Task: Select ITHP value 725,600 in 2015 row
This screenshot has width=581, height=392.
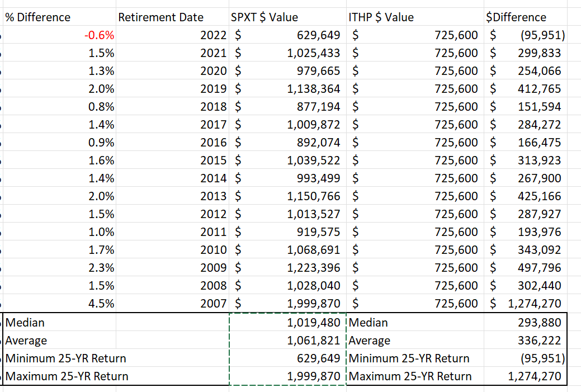Action: [x=415, y=160]
